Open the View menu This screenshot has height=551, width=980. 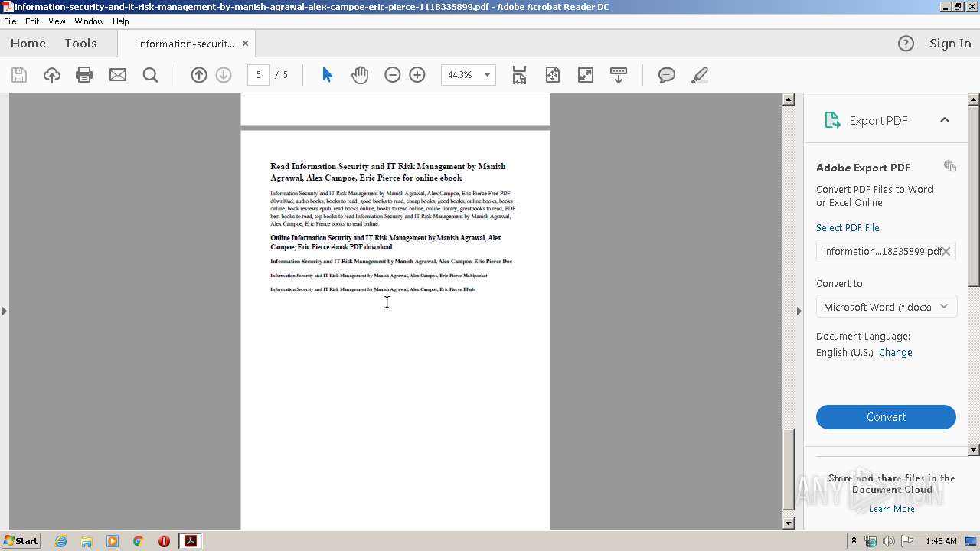pyautogui.click(x=57, y=21)
